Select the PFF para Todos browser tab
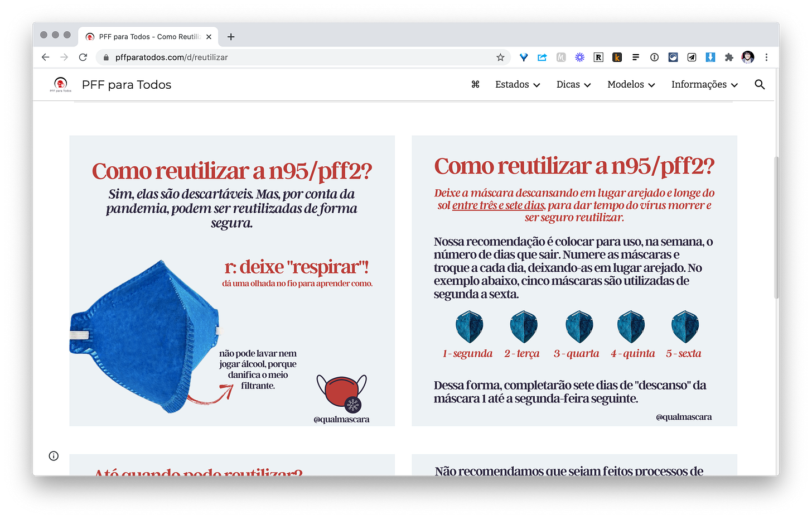The image size is (812, 519). coord(148,37)
